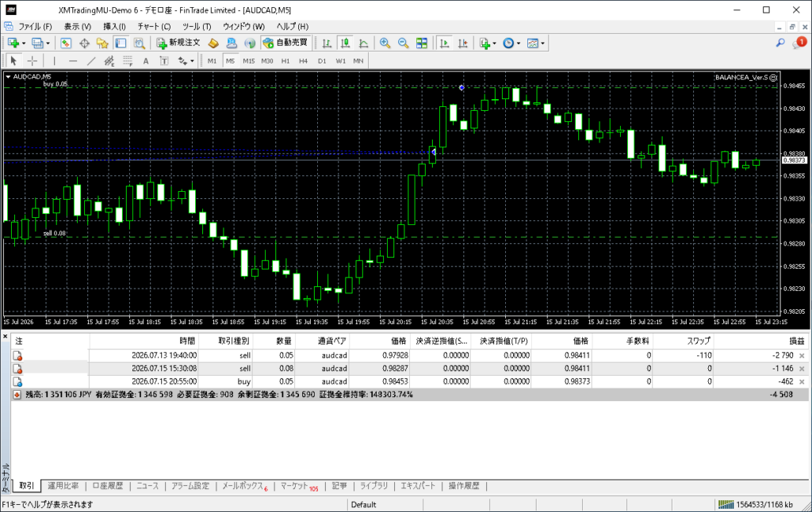The width and height of the screenshot is (812, 512).
Task: Toggle chart auto scroll
Action: point(444,43)
